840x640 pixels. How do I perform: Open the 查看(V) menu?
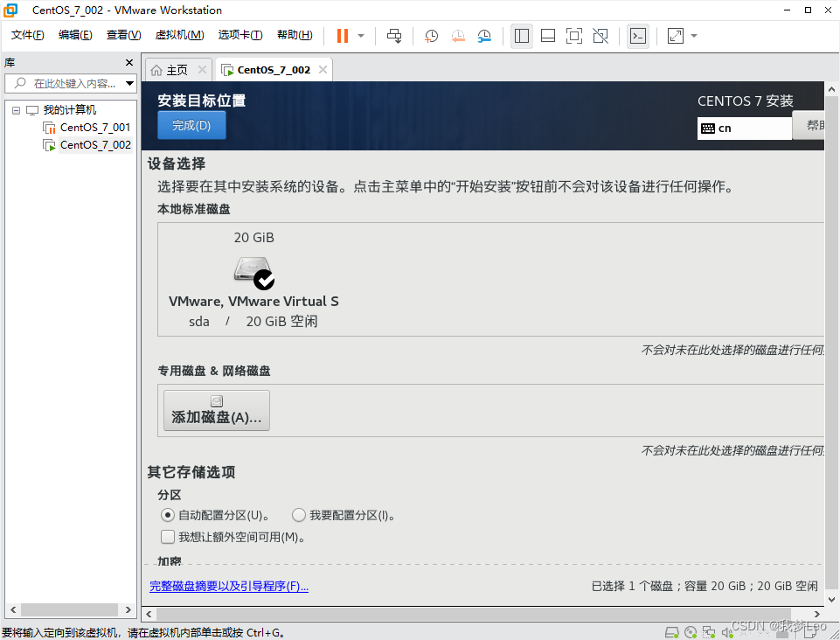[x=123, y=35]
